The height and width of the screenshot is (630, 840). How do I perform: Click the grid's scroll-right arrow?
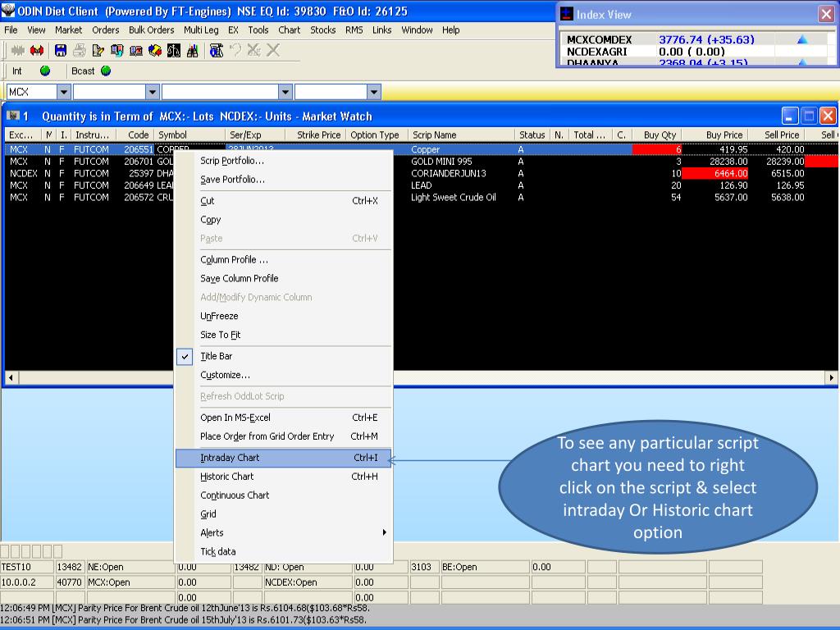(x=831, y=377)
